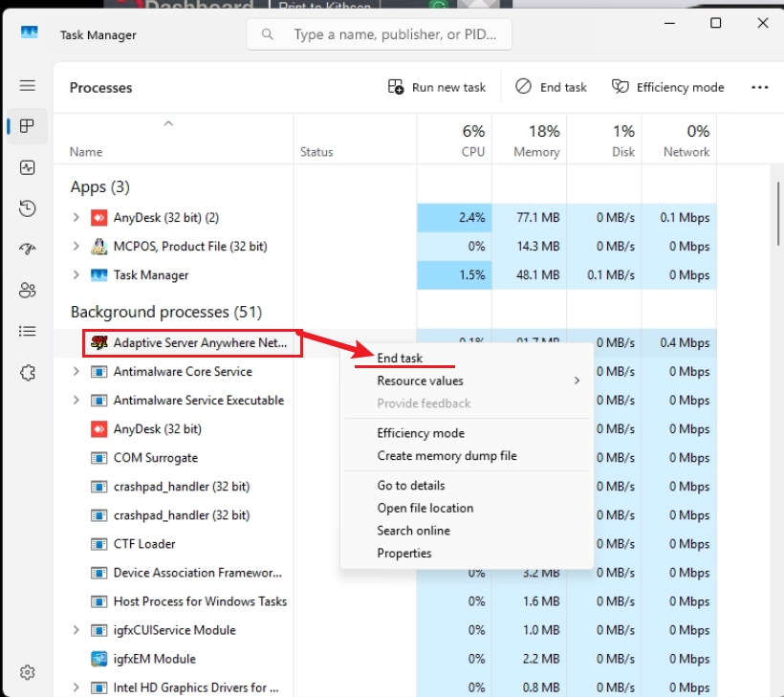Image resolution: width=784 pixels, height=697 pixels.
Task: Sort by the CPU column header
Action: click(x=454, y=141)
